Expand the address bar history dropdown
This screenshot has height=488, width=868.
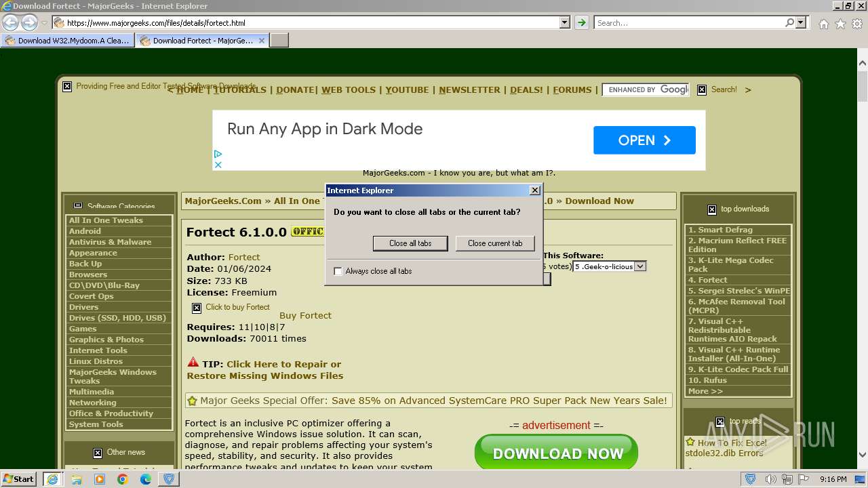565,22
